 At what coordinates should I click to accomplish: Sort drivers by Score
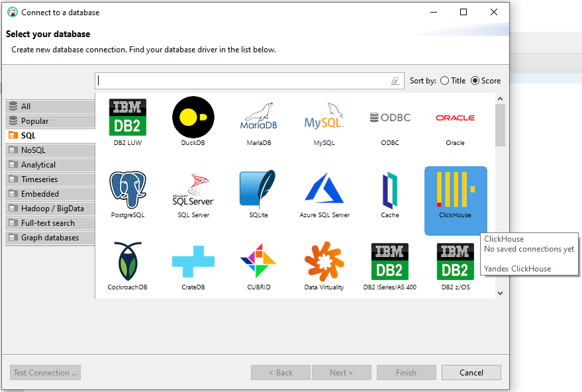click(x=485, y=81)
